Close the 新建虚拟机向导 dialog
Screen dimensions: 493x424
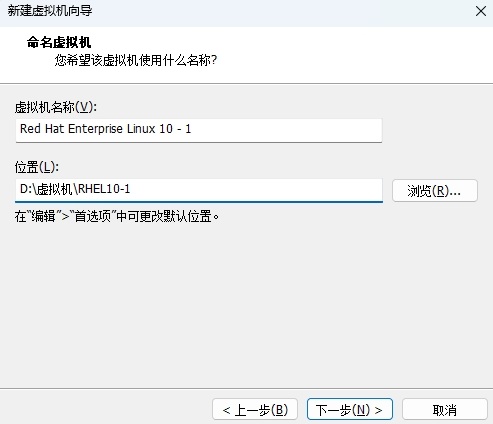coord(481,11)
